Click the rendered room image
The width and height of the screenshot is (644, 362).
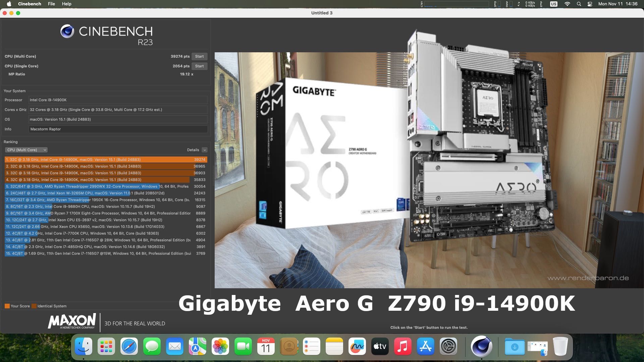429,170
